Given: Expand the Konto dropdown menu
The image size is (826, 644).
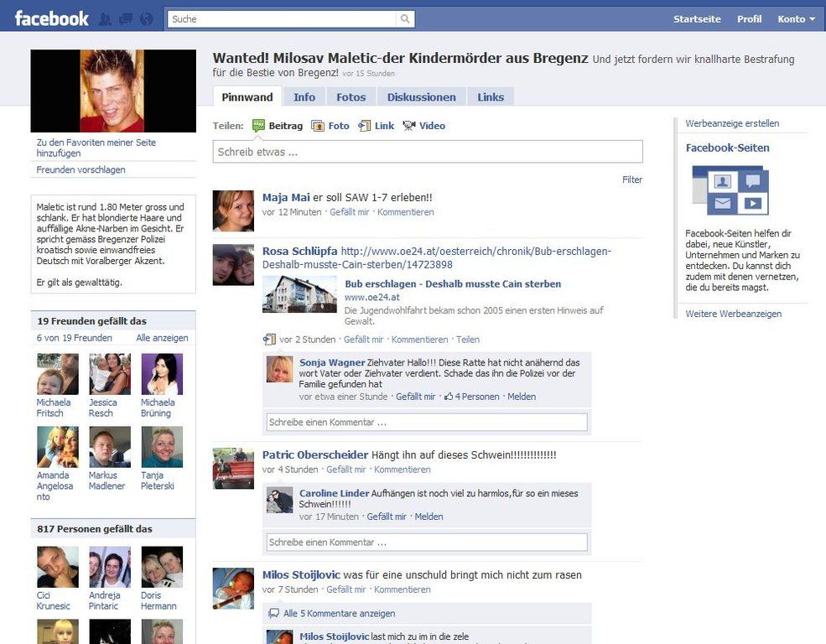Looking at the screenshot, I should (x=795, y=19).
